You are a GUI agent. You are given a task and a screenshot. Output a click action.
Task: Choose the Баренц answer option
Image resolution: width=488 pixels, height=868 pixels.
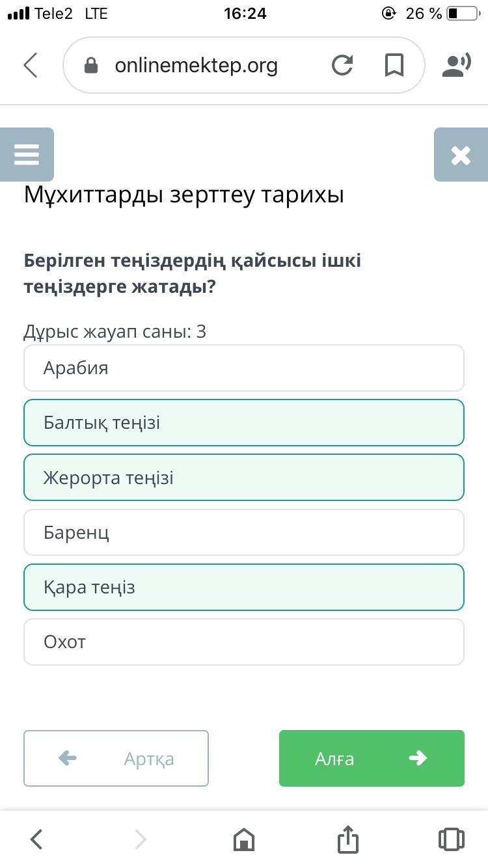tap(244, 532)
